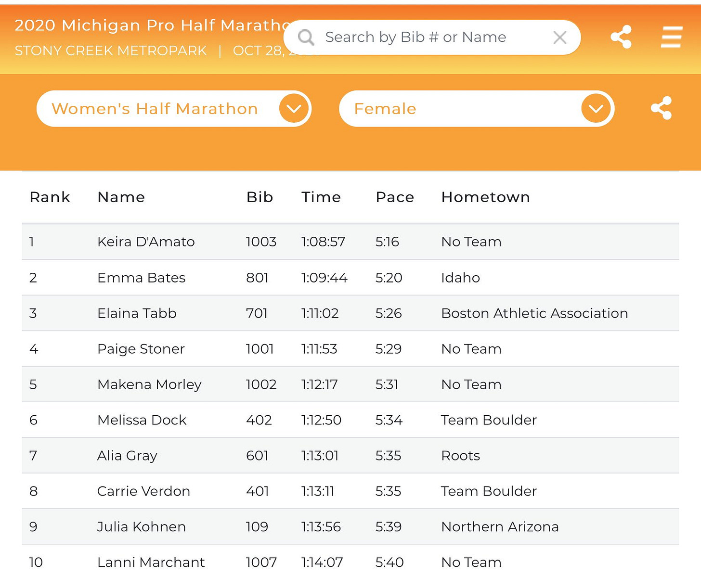Select runner Paige Stoner
The image size is (701, 588).
click(x=141, y=349)
